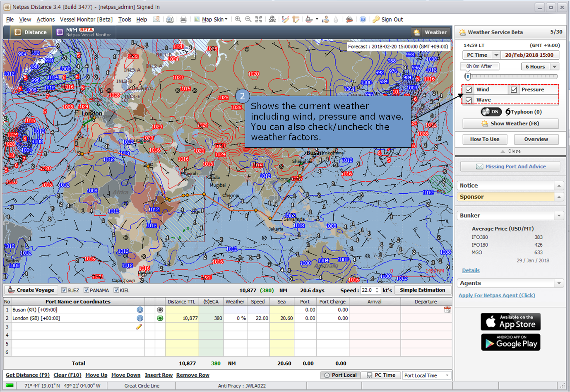Collapse the Notice section
Screen dimensions: 570x392
[x=559, y=185]
